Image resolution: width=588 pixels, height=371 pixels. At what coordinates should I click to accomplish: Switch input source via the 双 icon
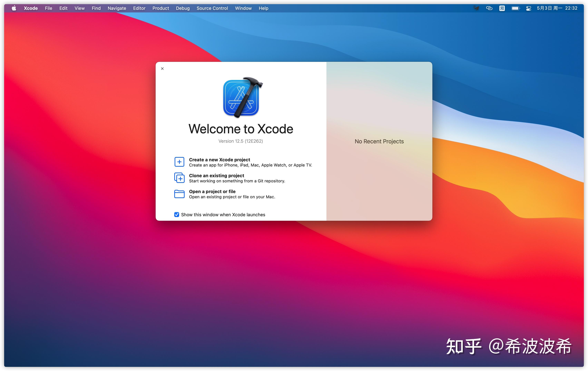(x=502, y=8)
